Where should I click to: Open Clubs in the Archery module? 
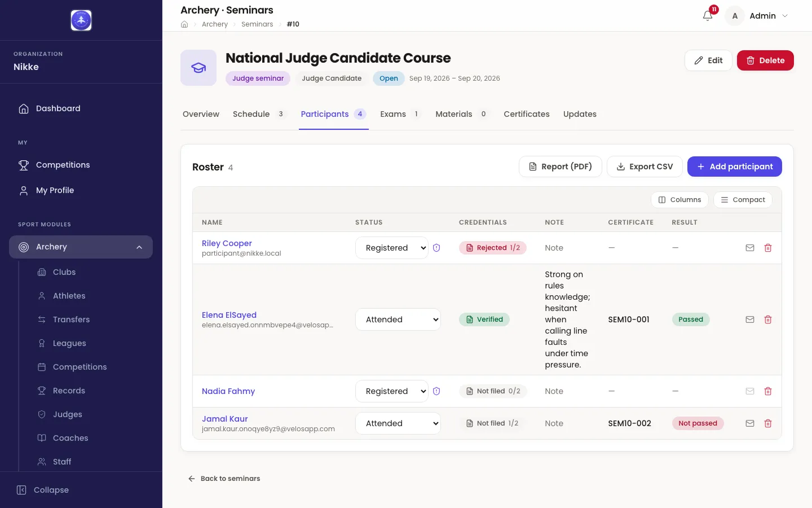coord(64,272)
